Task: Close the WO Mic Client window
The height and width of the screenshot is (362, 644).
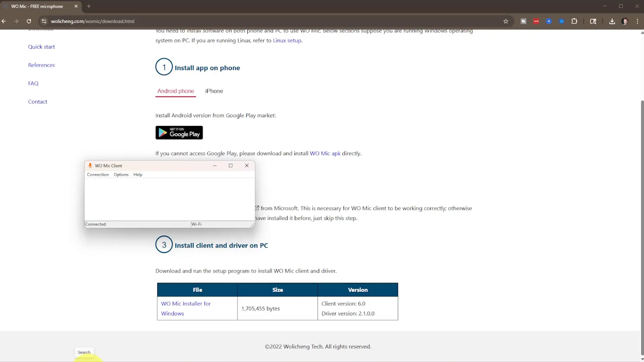Action: point(247,166)
